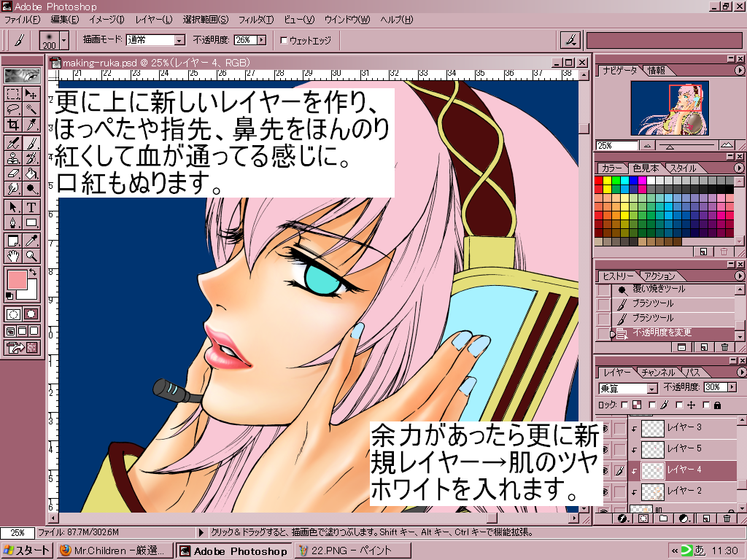747x560 pixels.
Task: Switch to 22.PNG - ペイント taskbar window
Action: pyautogui.click(x=352, y=551)
